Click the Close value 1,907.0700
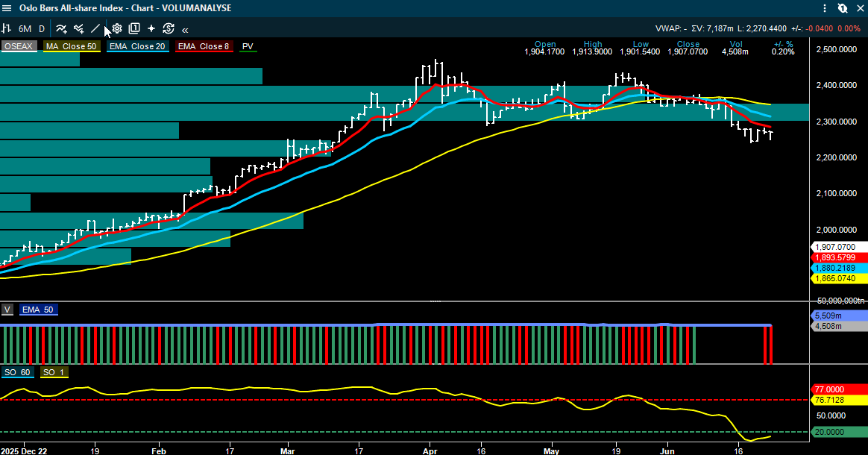 (688, 51)
